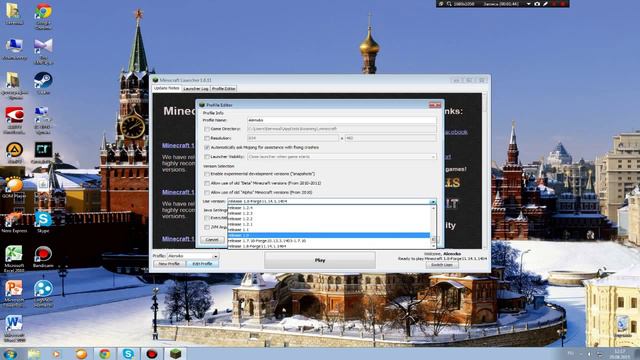
Task: Open the black teal-square desktop icon
Action: pyautogui.click(x=43, y=153)
